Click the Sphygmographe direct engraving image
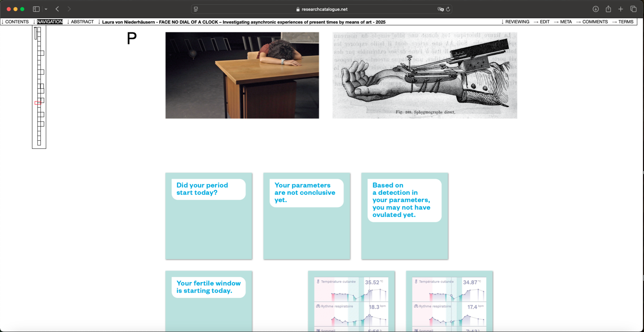Image resolution: width=644 pixels, height=332 pixels. click(425, 75)
